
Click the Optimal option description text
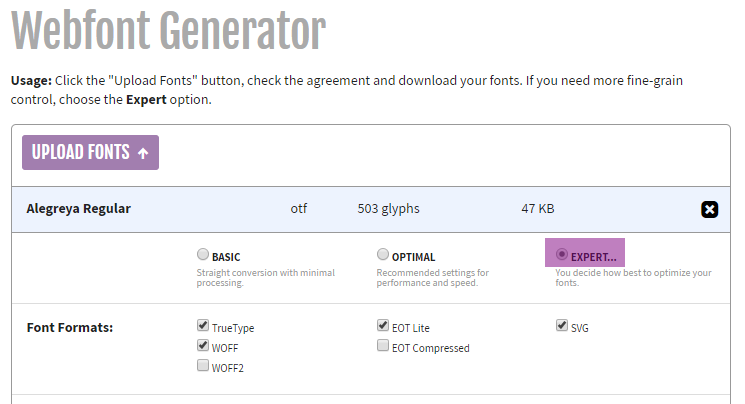tap(433, 278)
